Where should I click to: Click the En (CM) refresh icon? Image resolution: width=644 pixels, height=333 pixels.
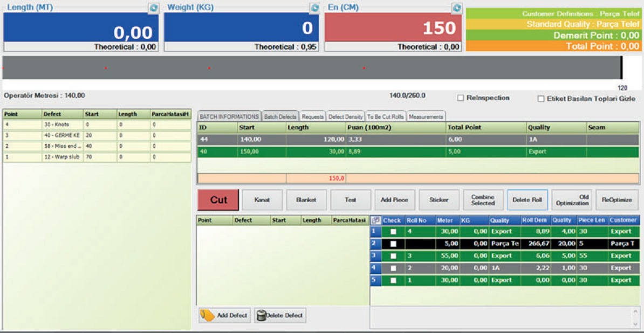pyautogui.click(x=457, y=8)
